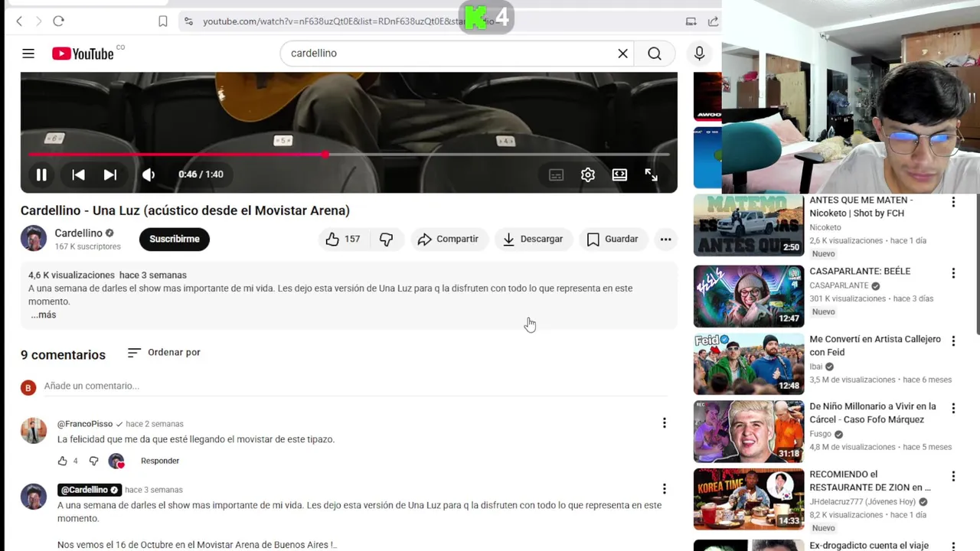Open @Cardellino commenter badge link
The height and width of the screenshot is (551, 980).
90,490
